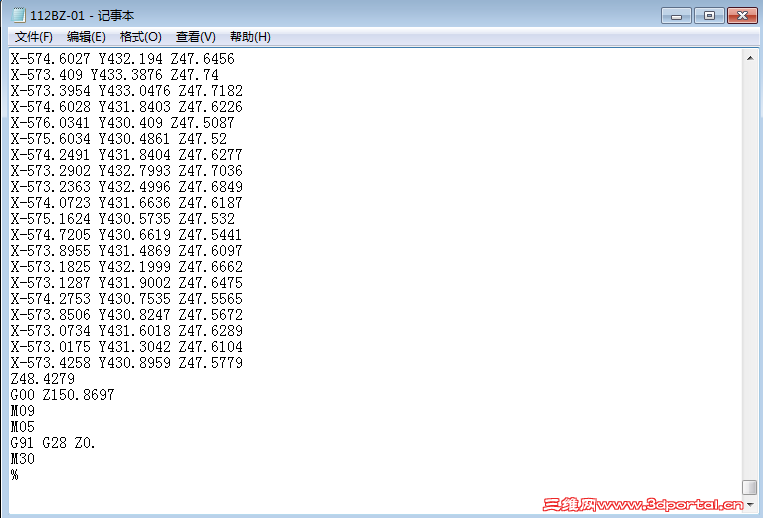Click line X-576.0341 Y430.409 Z47.5087
Image resolution: width=763 pixels, height=518 pixels.
(123, 123)
